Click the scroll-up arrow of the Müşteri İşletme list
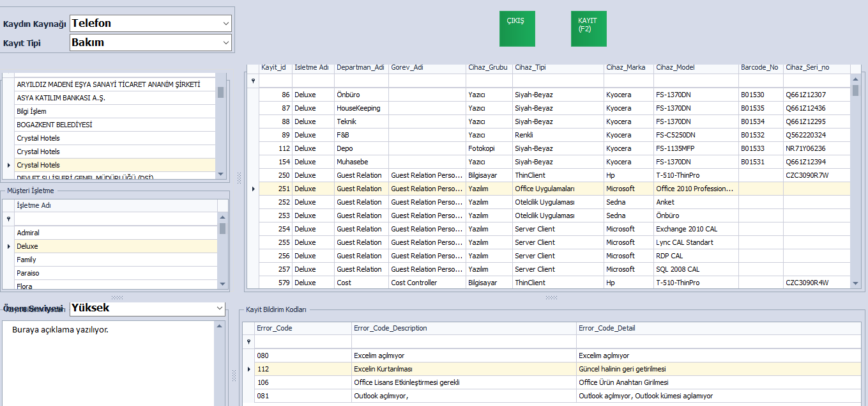Screen dimensions: 868x406 [222, 217]
